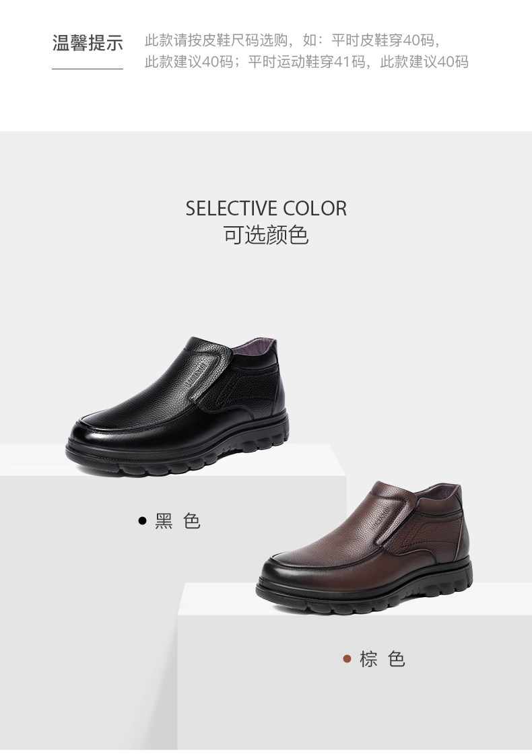Click the second line of sizing advice
The image size is (532, 756).
click(306, 62)
